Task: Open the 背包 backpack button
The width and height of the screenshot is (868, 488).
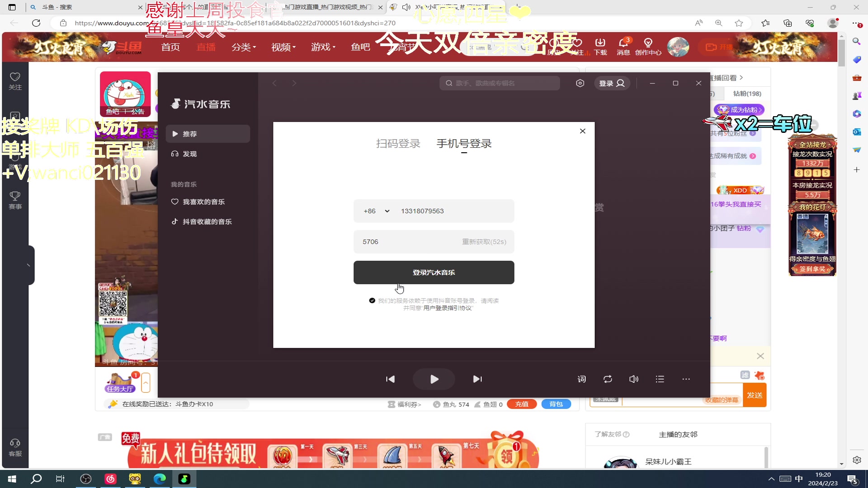Action: [x=556, y=404]
